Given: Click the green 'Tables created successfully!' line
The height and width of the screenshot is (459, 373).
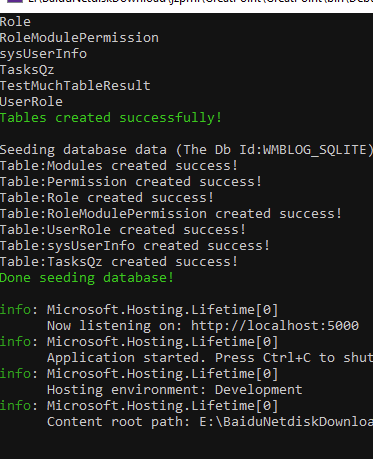Looking at the screenshot, I should (111, 118).
